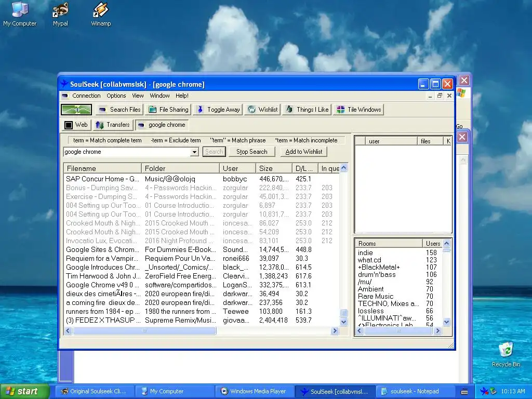Click the results list scroll down arrow

pyautogui.click(x=344, y=322)
